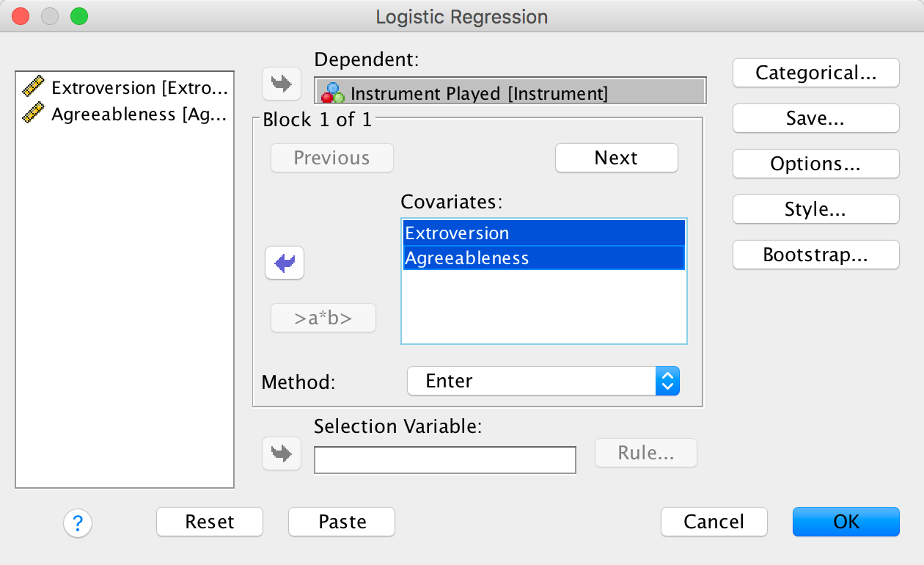Open the Method dropdown showing Enter
The image size is (924, 565).
tap(543, 381)
